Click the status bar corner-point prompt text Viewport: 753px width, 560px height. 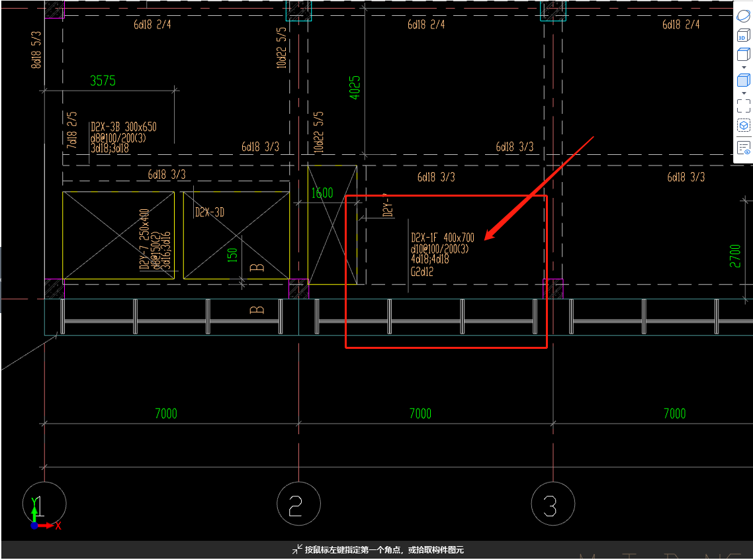[384, 550]
